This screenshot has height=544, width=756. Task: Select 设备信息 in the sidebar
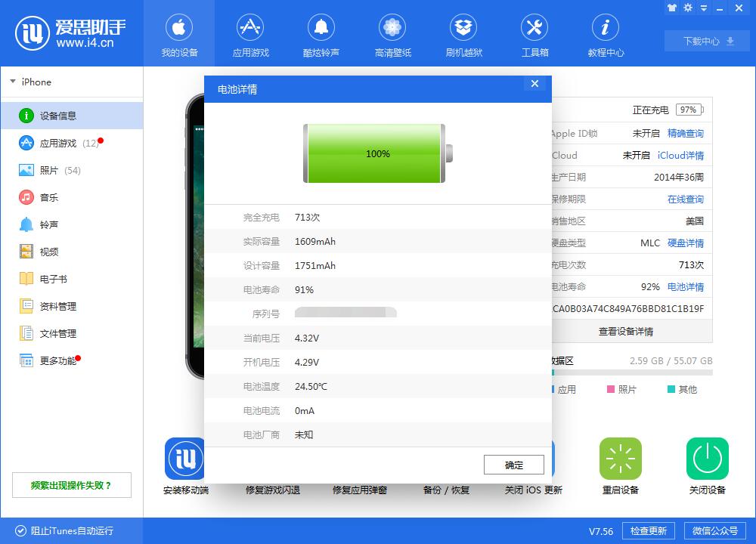tap(51, 116)
